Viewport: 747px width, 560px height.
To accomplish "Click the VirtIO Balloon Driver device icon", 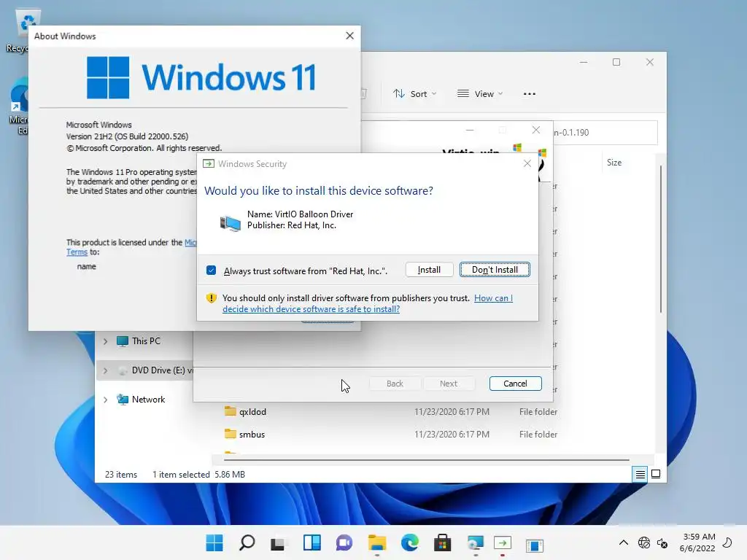I will tap(230, 222).
